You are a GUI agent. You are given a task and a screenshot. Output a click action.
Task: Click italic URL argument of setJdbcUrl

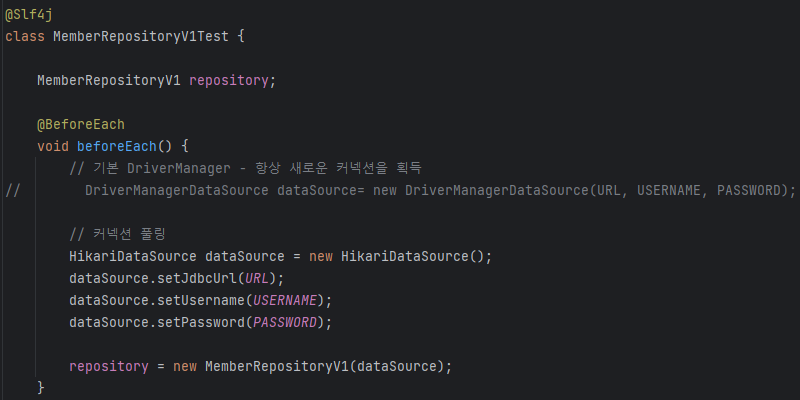[257, 278]
